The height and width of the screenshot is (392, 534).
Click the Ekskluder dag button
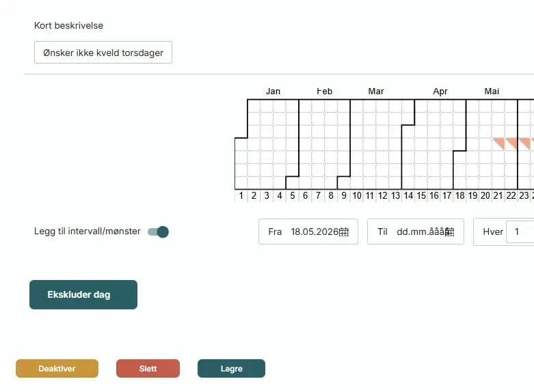tap(83, 294)
